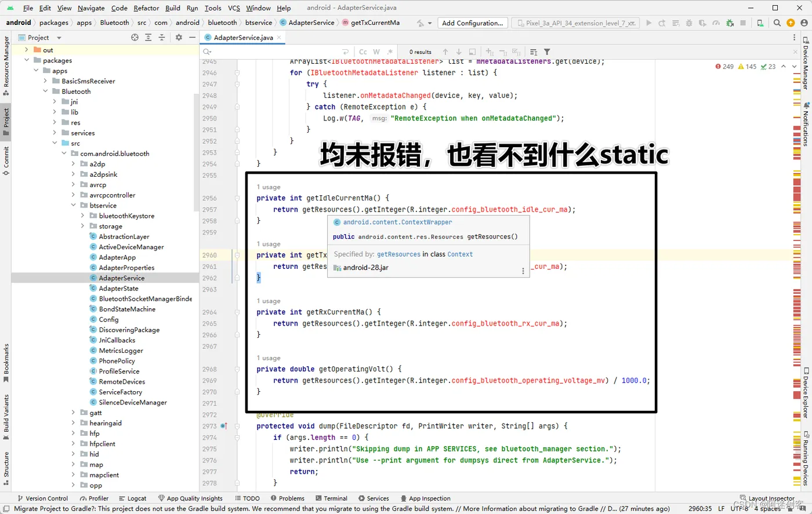The width and height of the screenshot is (812, 514).
Task: Toggle the Structure side panel
Action: click(x=6, y=468)
